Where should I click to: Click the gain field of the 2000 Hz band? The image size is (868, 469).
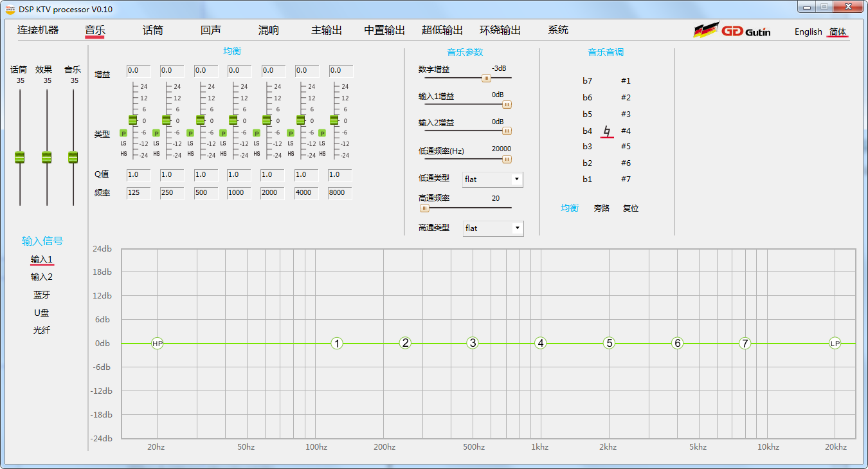pyautogui.click(x=272, y=71)
